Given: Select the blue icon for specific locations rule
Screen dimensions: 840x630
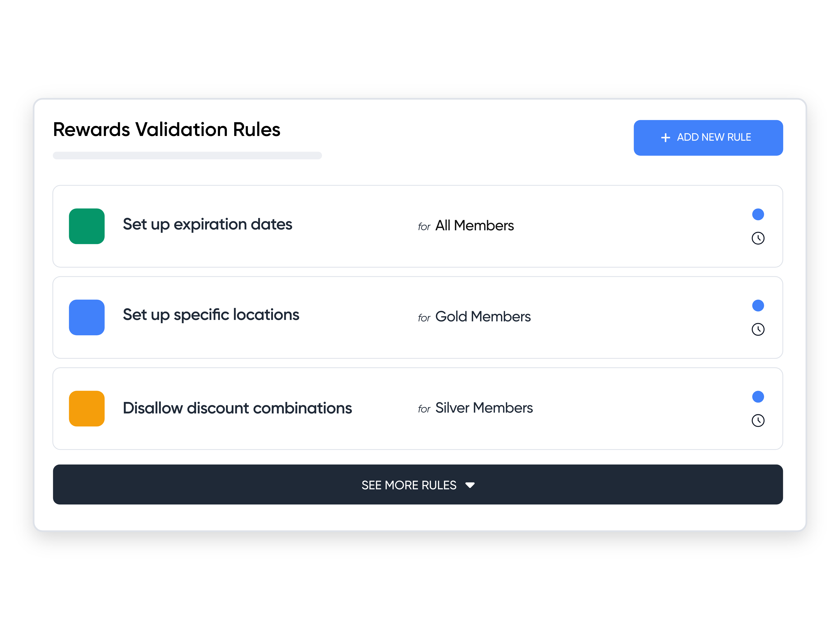Looking at the screenshot, I should tap(87, 317).
